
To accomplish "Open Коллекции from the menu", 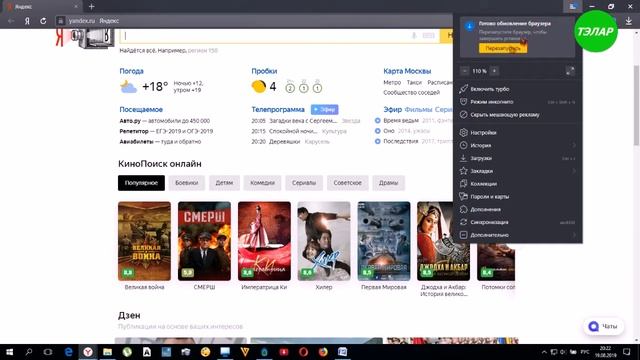I will click(x=517, y=184).
